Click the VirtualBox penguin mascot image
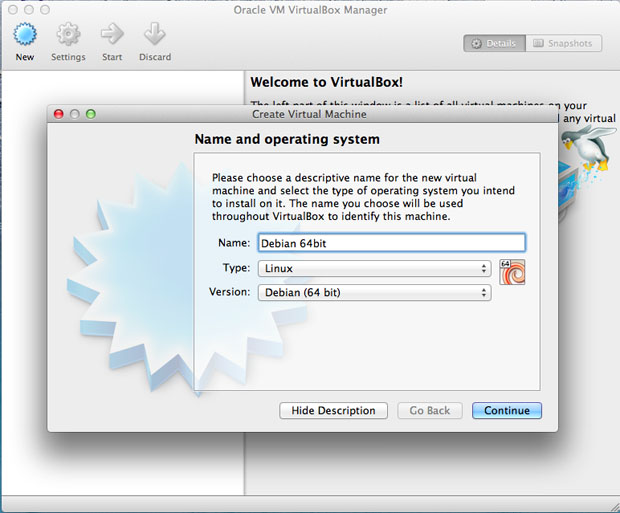 pos(588,150)
